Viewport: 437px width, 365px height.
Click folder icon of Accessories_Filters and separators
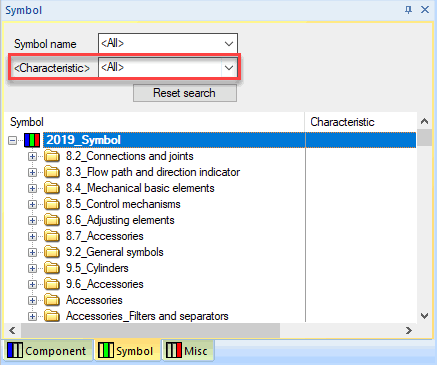(x=52, y=316)
